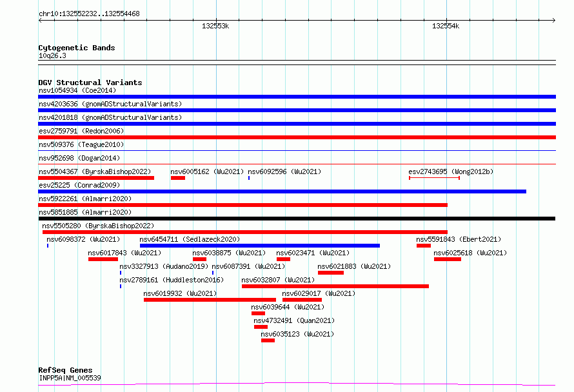Select the nsv4203636 gnomAD variant bar
Image resolution: width=574 pixels, height=392 pixels.
[x=297, y=110]
